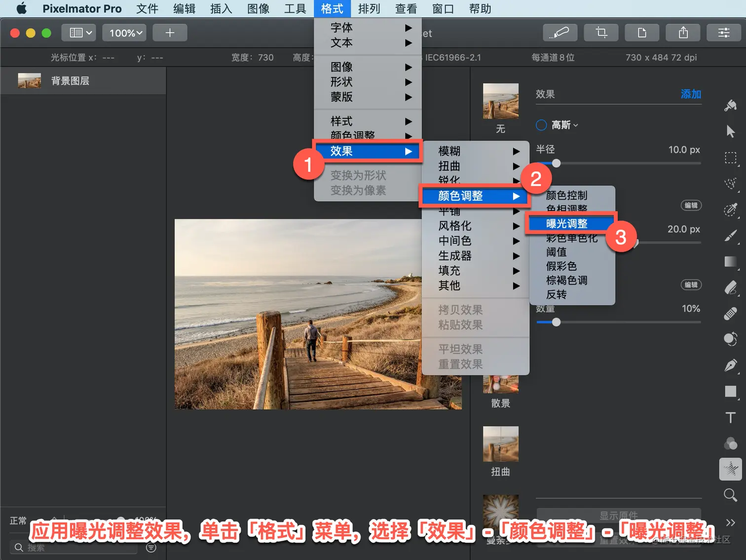Click the filter icon beside search field
746x560 pixels.
point(151,547)
